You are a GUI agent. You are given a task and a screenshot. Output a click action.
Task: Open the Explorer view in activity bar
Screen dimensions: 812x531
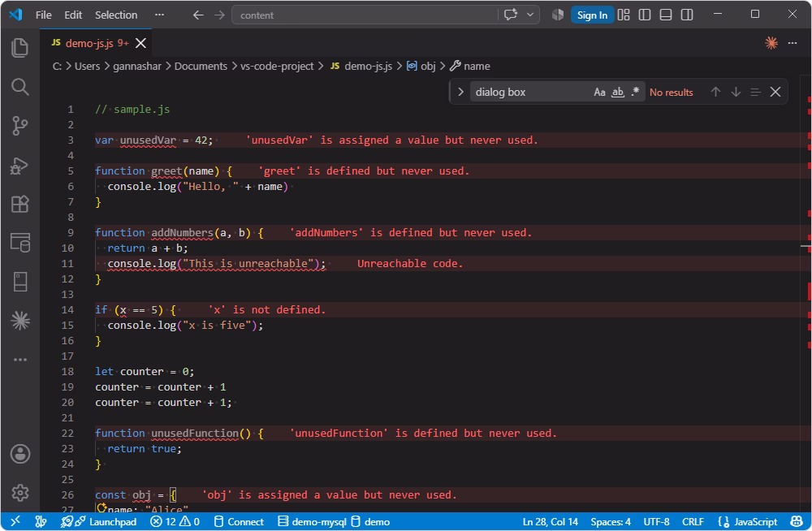pyautogui.click(x=19, y=48)
